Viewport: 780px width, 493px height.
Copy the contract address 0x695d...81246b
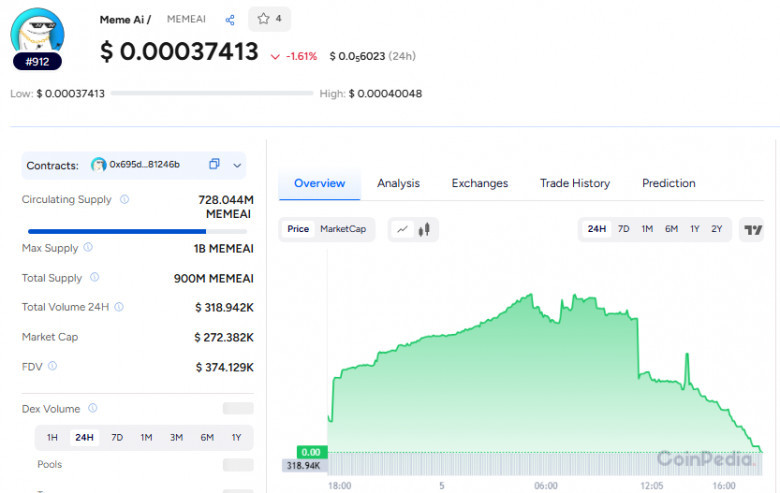coord(214,164)
